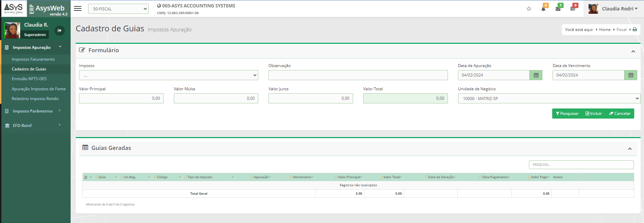
Task: Click the Pesquisar button
Action: coord(567,114)
